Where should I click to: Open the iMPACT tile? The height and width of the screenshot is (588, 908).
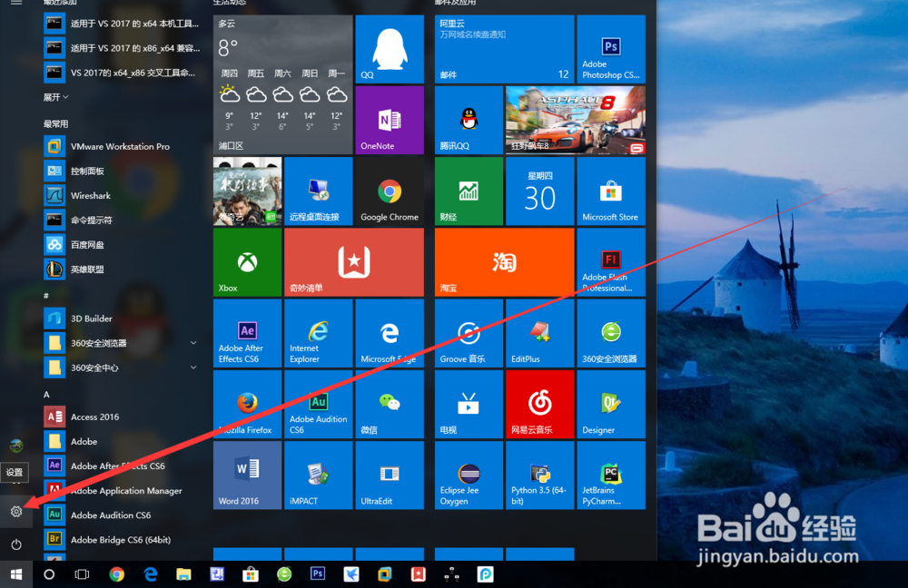tap(319, 475)
